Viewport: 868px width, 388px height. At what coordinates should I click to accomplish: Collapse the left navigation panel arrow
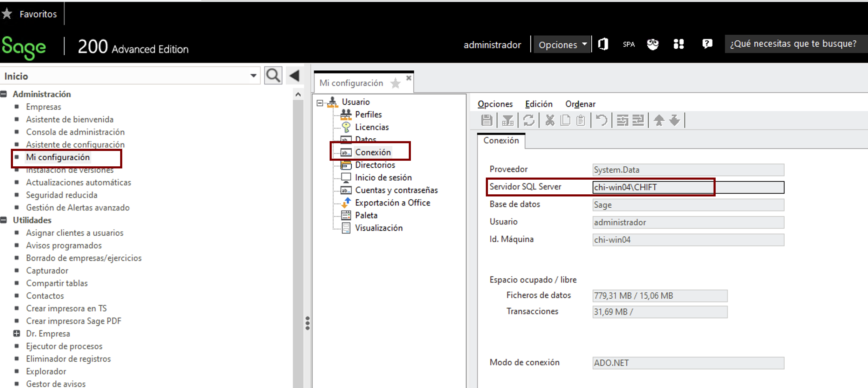(294, 76)
